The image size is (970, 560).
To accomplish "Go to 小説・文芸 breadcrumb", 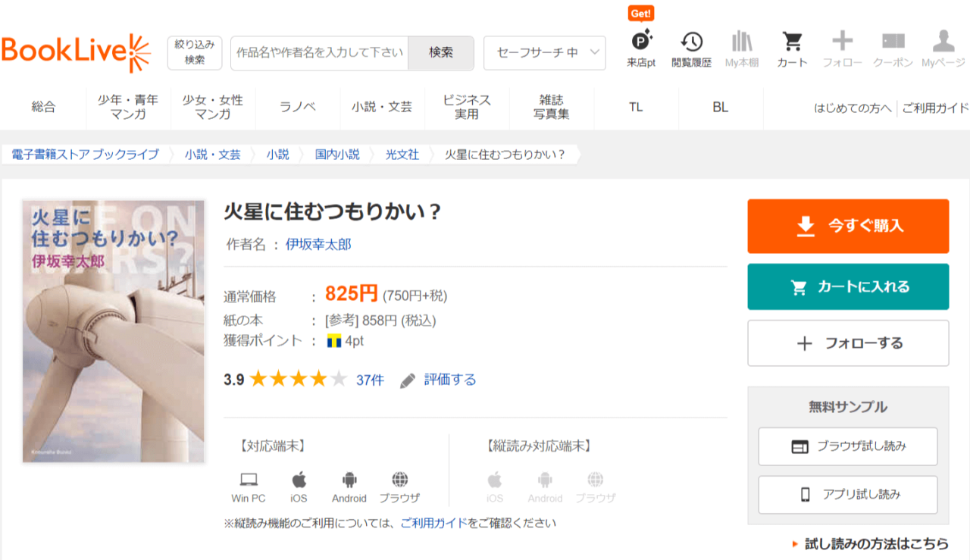I will pos(213,155).
